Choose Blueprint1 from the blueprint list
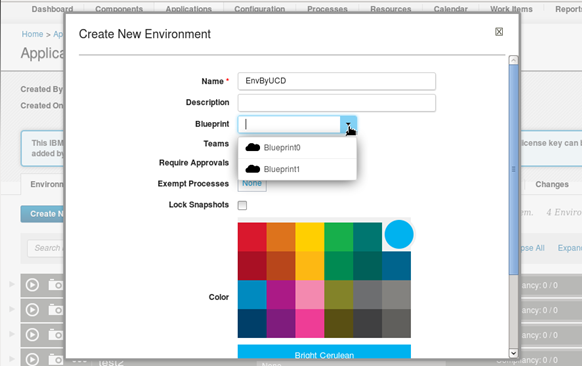The image size is (582, 366). (297, 169)
